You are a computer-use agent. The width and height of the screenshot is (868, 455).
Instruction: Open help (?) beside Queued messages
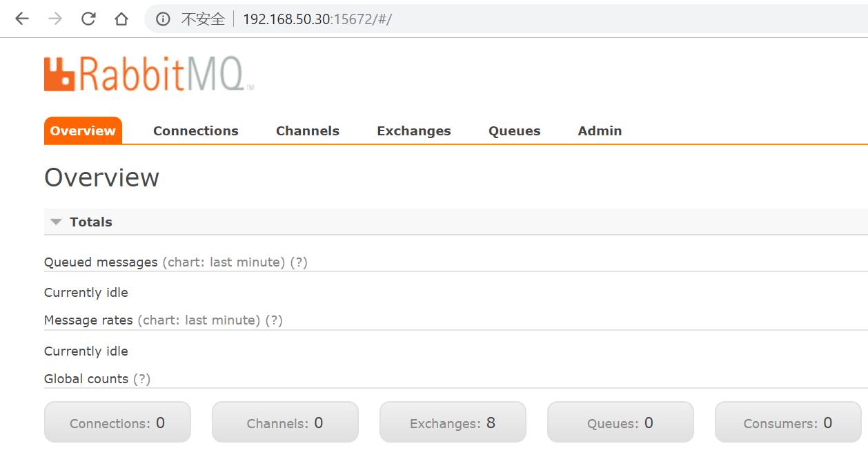tap(299, 262)
